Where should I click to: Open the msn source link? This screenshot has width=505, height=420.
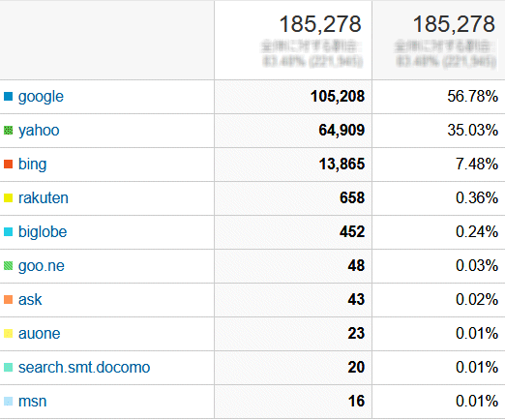coord(32,402)
